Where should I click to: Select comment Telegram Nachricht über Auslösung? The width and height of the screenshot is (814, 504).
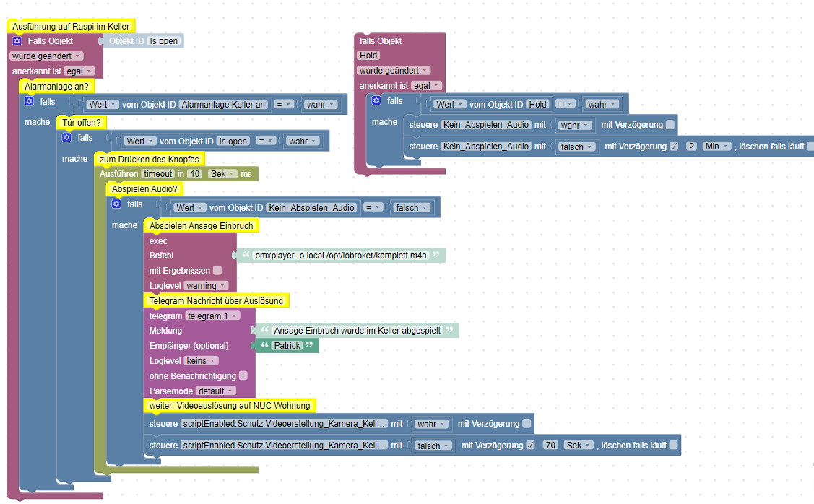pos(216,300)
